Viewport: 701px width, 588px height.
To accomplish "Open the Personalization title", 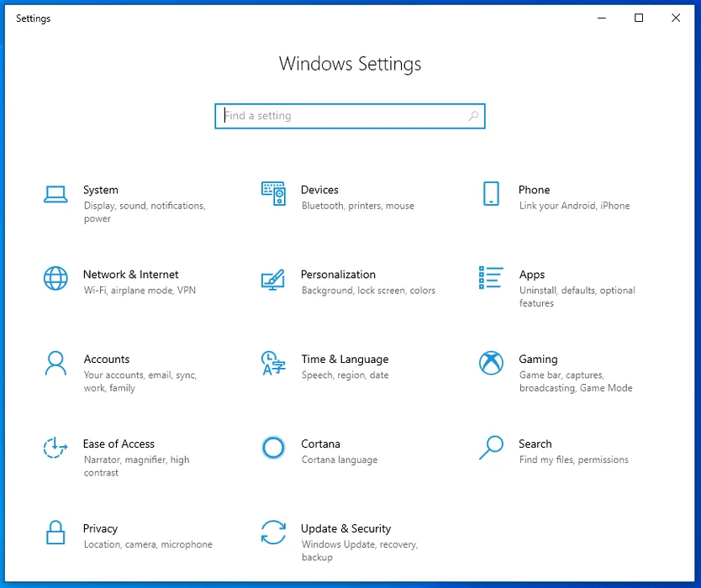I will pyautogui.click(x=338, y=275).
